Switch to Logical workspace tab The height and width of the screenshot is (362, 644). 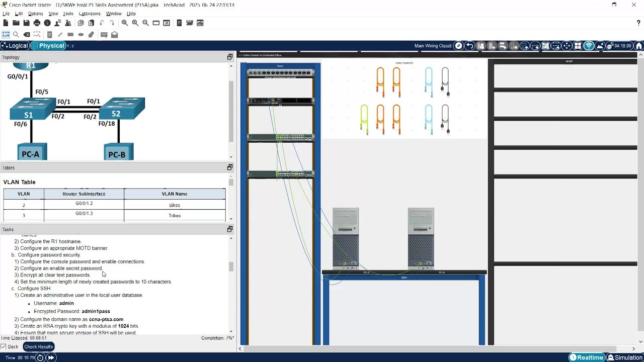point(15,46)
